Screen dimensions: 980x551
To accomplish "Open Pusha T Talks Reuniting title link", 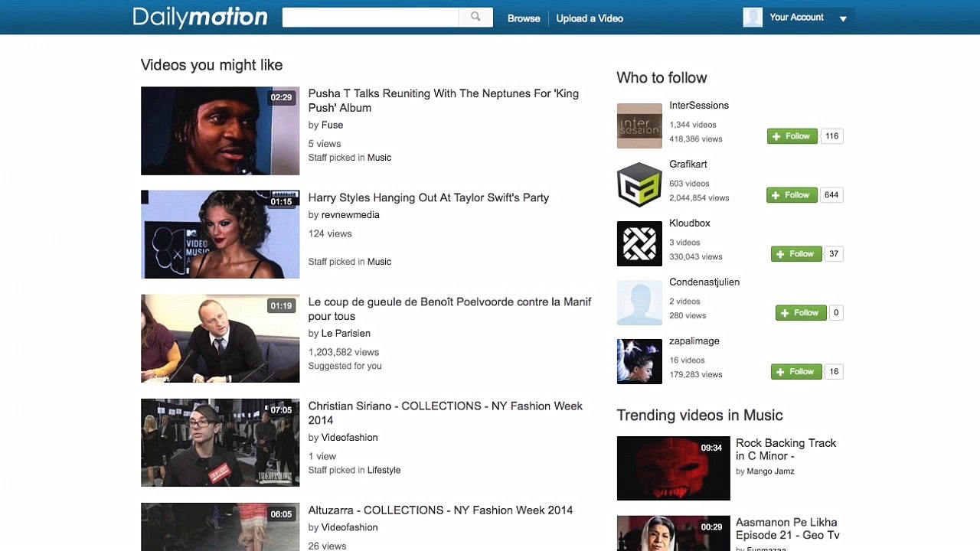I will [x=443, y=100].
